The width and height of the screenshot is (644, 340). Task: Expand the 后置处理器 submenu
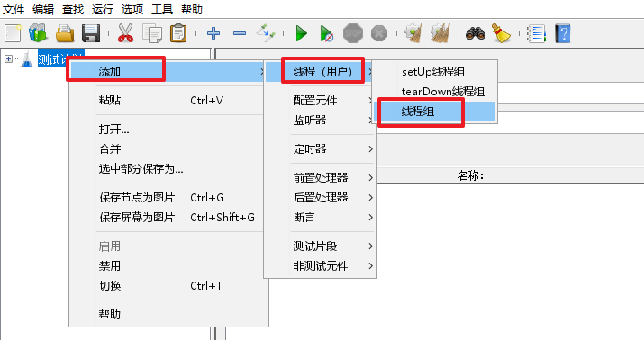[320, 198]
